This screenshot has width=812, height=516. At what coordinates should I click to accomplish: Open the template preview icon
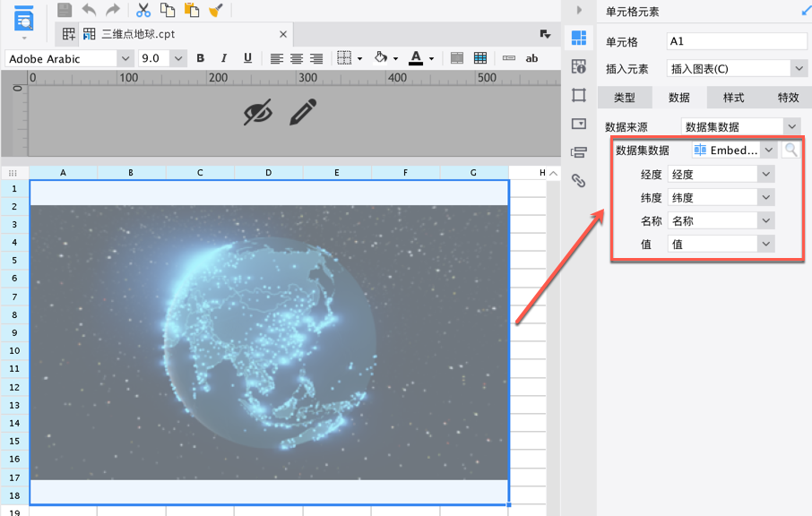tap(24, 20)
